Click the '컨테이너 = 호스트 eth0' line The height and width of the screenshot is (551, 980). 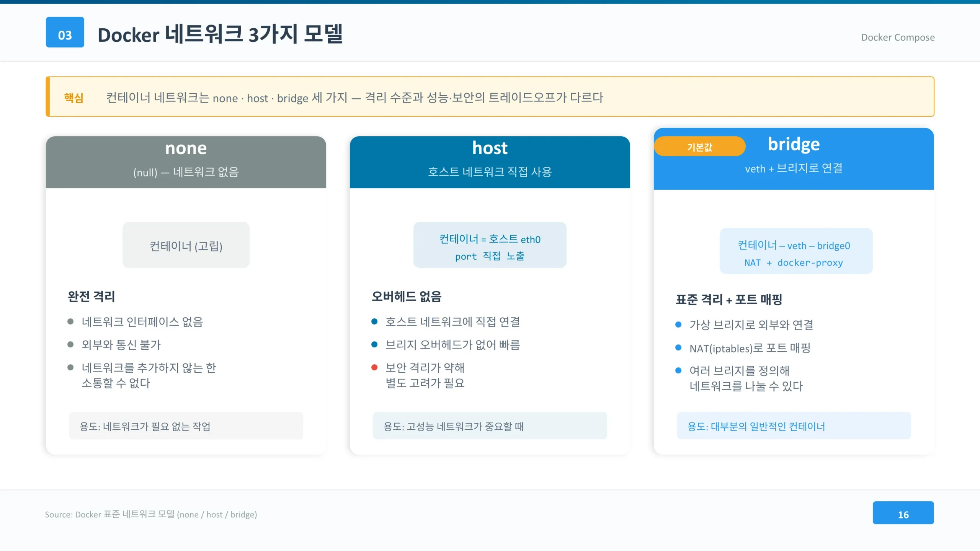(x=490, y=239)
